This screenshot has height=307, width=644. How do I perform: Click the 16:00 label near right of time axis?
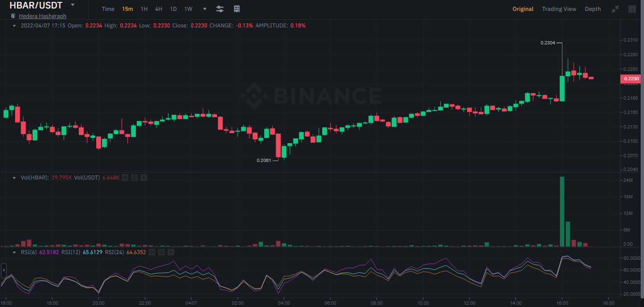click(x=562, y=303)
